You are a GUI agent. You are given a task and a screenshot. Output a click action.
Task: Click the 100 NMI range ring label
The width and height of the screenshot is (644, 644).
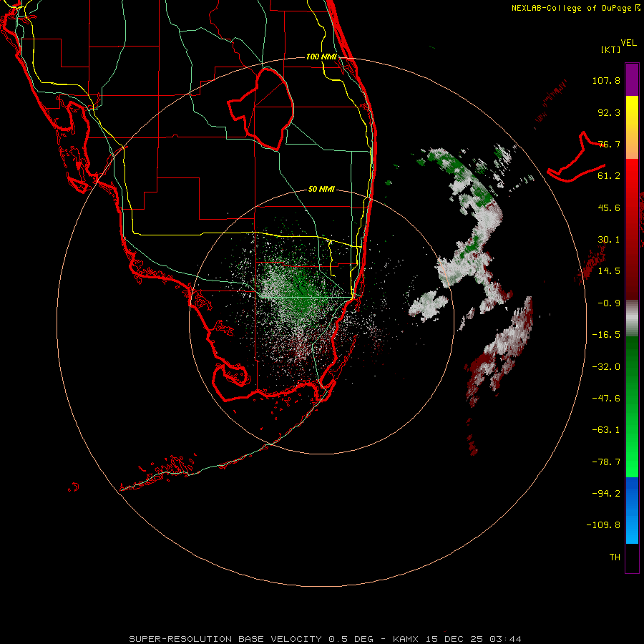[321, 57]
